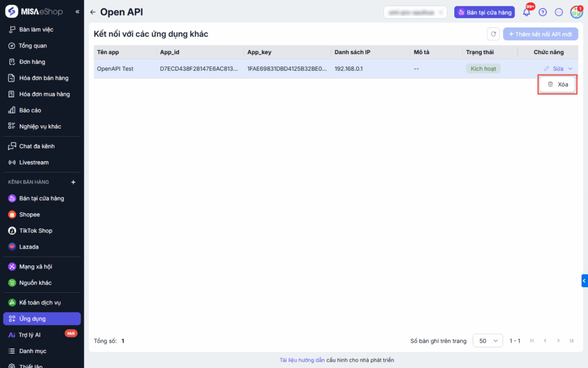Go back using the arrow beside Open API
Viewport: 588px width, 368px height.
[x=93, y=12]
